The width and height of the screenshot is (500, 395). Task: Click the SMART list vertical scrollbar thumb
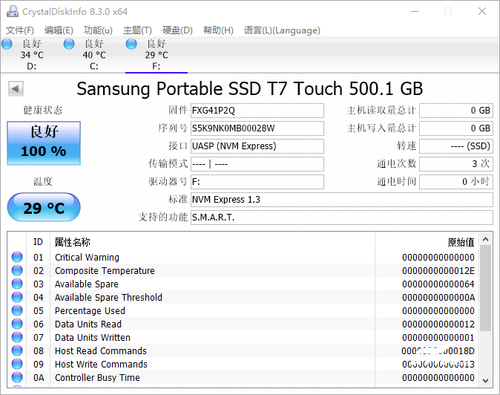[485, 288]
